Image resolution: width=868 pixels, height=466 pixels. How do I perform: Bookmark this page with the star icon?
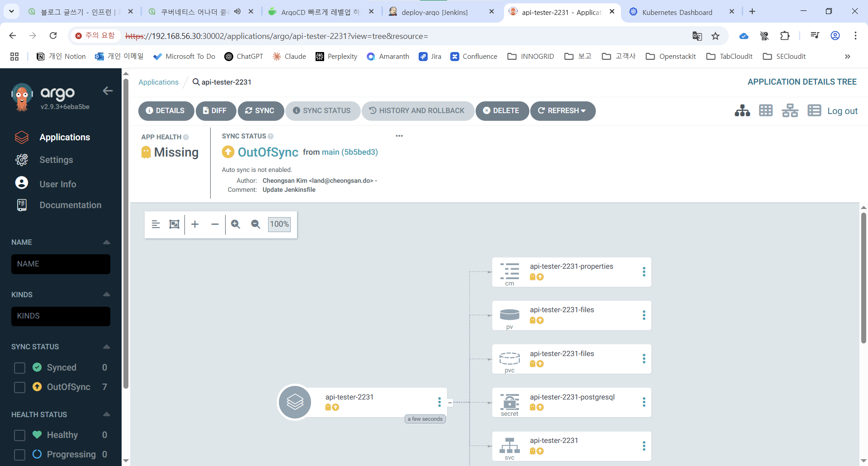pos(715,36)
